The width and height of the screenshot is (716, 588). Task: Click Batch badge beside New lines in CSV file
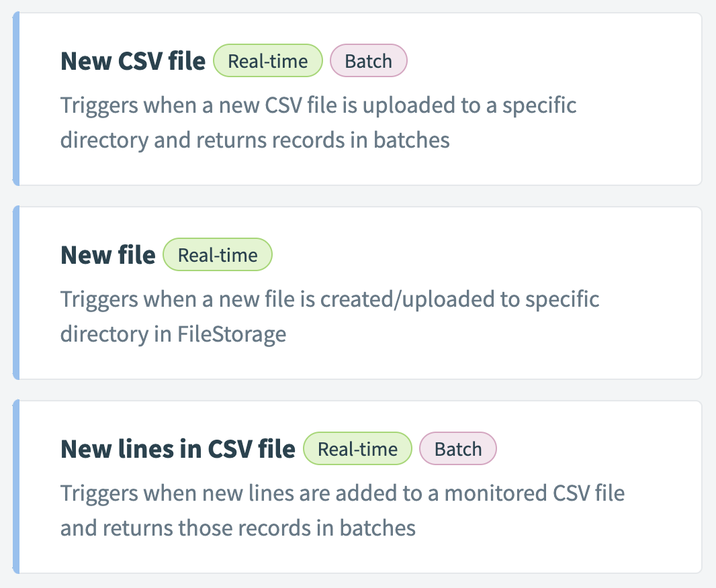click(458, 449)
